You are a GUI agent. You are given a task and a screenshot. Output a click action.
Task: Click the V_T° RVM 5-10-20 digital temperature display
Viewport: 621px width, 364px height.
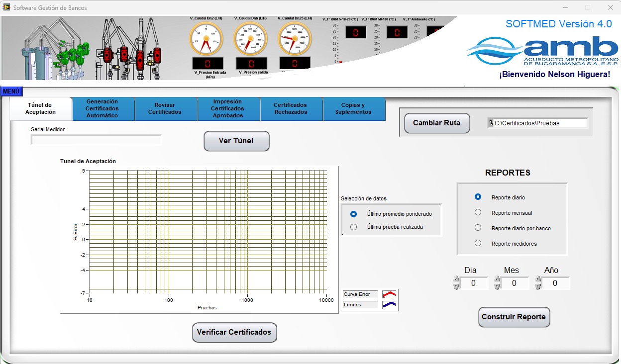click(x=356, y=32)
